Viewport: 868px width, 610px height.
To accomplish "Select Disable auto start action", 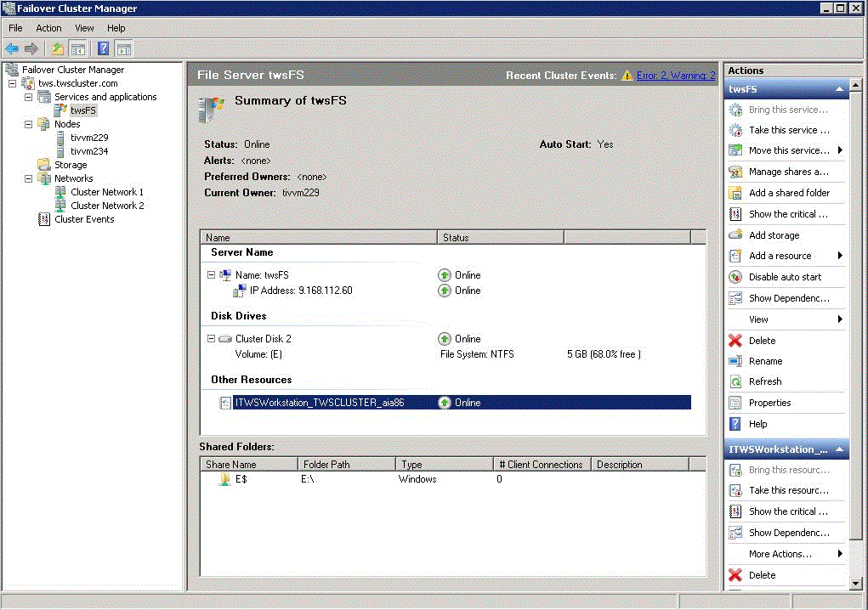I will (x=784, y=277).
